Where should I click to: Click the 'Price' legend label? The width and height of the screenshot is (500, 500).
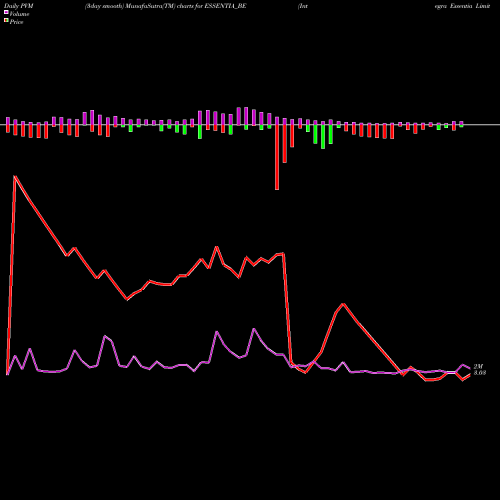point(16,22)
